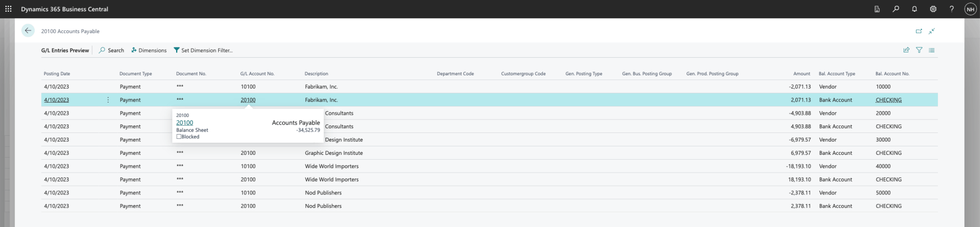Sort by the Department Code column header
Screen dimensions: 980x227
[455, 74]
